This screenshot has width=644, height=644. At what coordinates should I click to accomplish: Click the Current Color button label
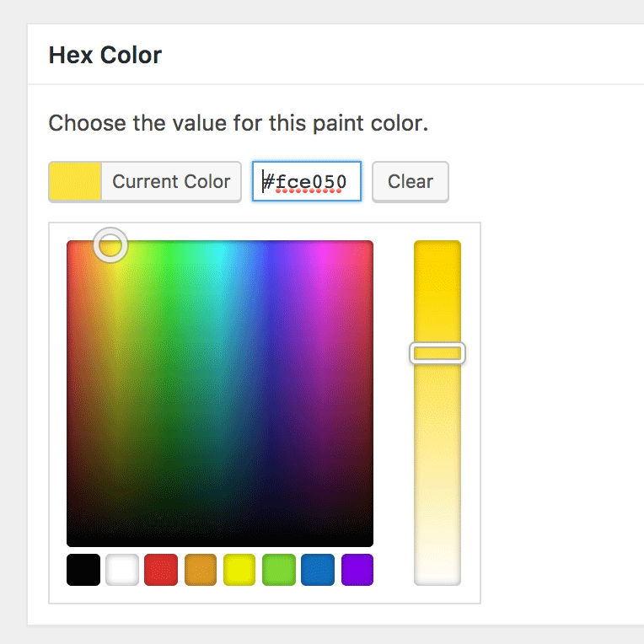[171, 182]
